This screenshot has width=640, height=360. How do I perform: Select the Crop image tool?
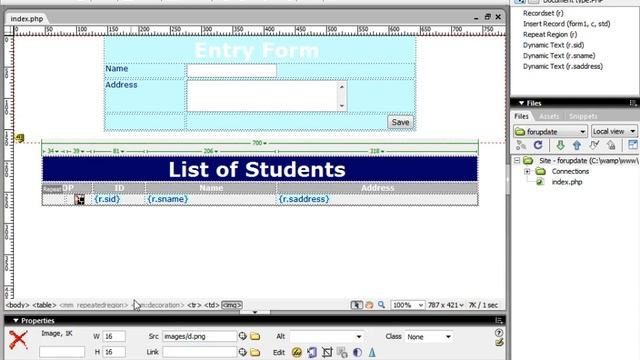[327, 352]
